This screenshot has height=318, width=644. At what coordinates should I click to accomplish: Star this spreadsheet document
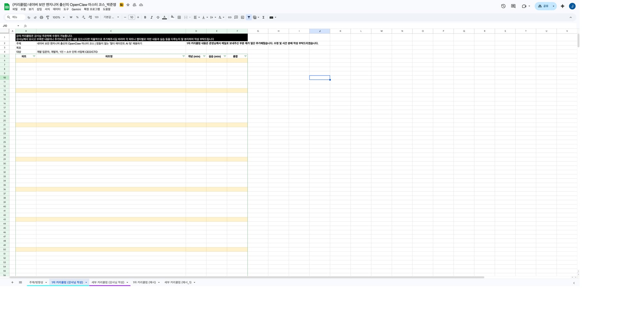128,5
